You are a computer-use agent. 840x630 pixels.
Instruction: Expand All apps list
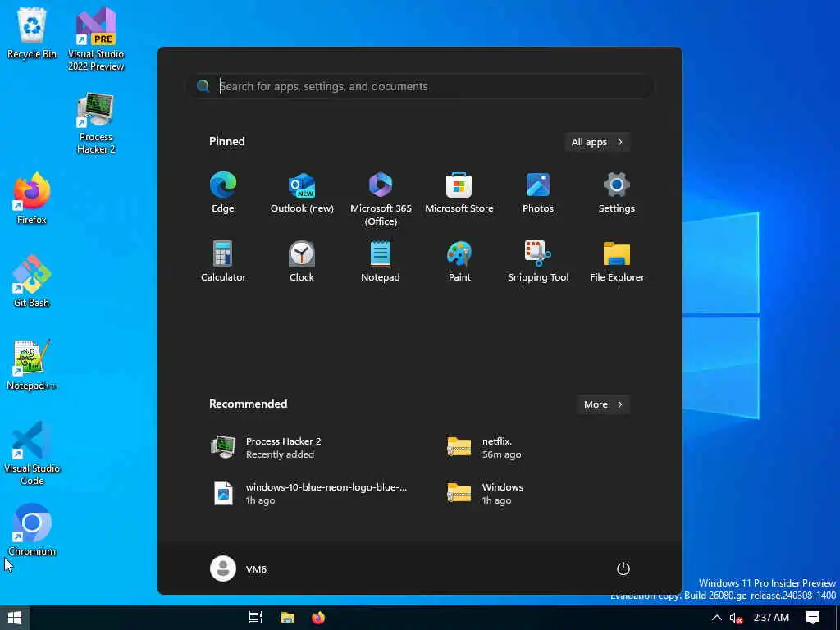click(597, 142)
